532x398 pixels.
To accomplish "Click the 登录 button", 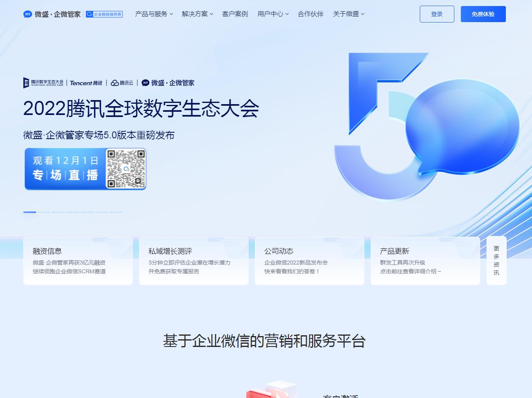I will click(x=437, y=14).
